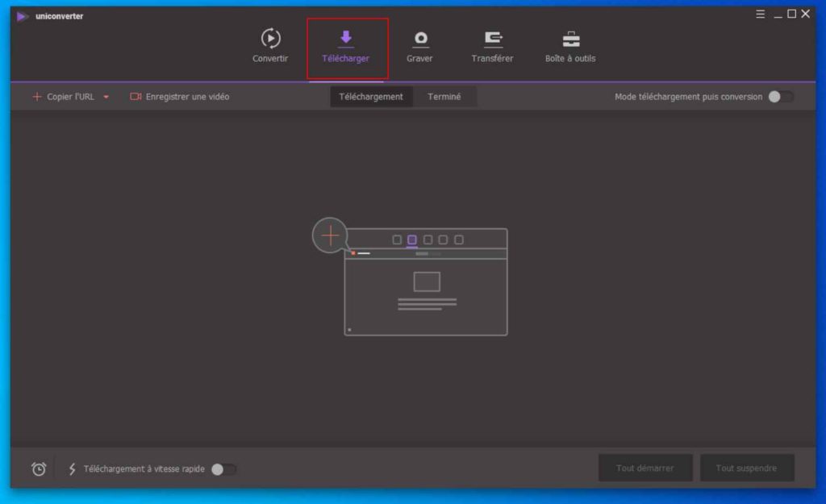Image resolution: width=826 pixels, height=504 pixels.
Task: Click the plus circle add-URL illustration
Action: point(330,235)
